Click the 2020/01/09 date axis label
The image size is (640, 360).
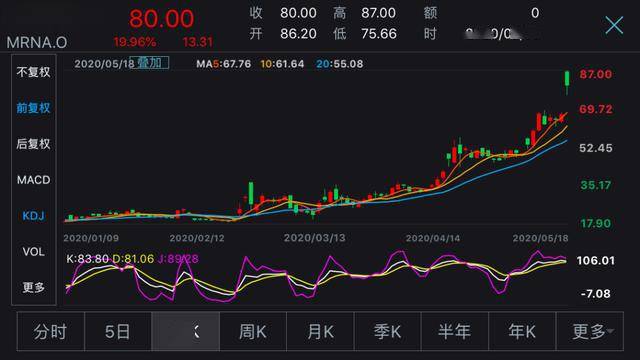91,238
